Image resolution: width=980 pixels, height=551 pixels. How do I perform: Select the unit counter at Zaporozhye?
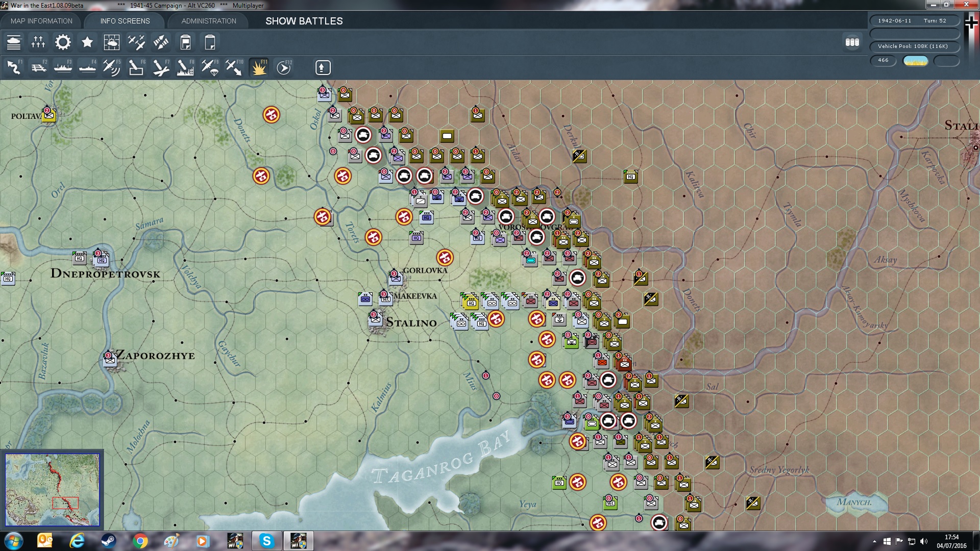click(110, 359)
